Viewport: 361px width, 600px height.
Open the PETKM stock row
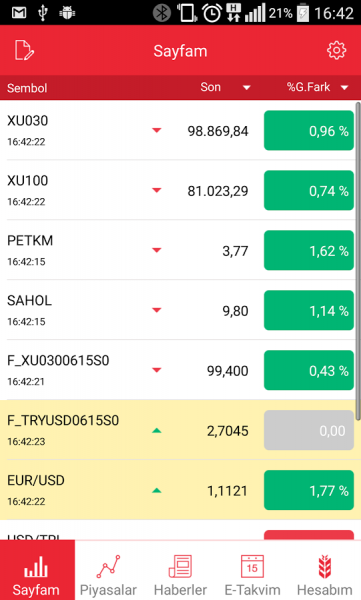click(178, 250)
